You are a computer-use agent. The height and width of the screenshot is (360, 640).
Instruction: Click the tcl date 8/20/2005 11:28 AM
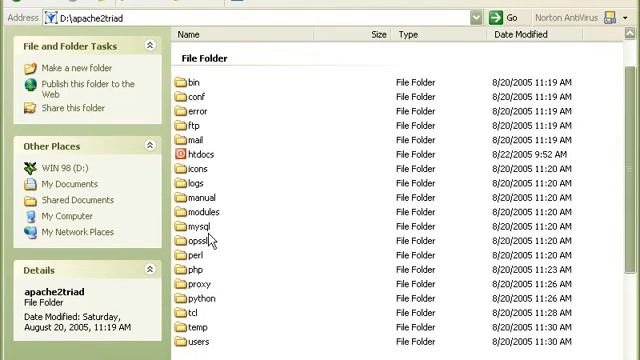point(531,313)
